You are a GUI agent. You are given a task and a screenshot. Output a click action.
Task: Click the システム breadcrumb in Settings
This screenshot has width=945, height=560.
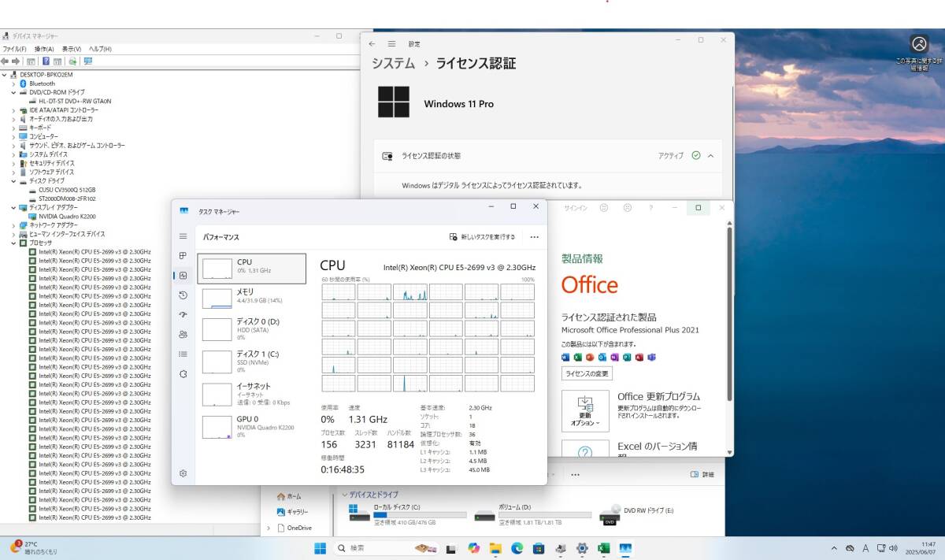pyautogui.click(x=392, y=63)
